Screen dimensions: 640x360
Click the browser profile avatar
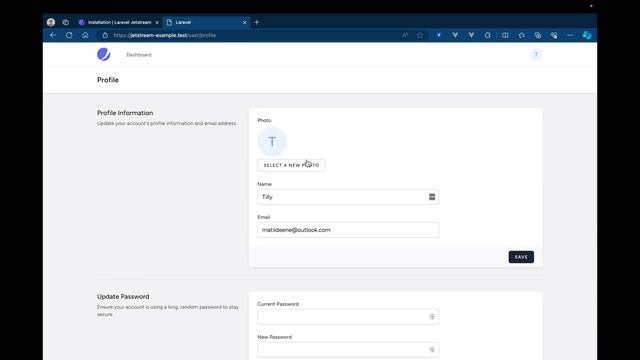click(51, 22)
